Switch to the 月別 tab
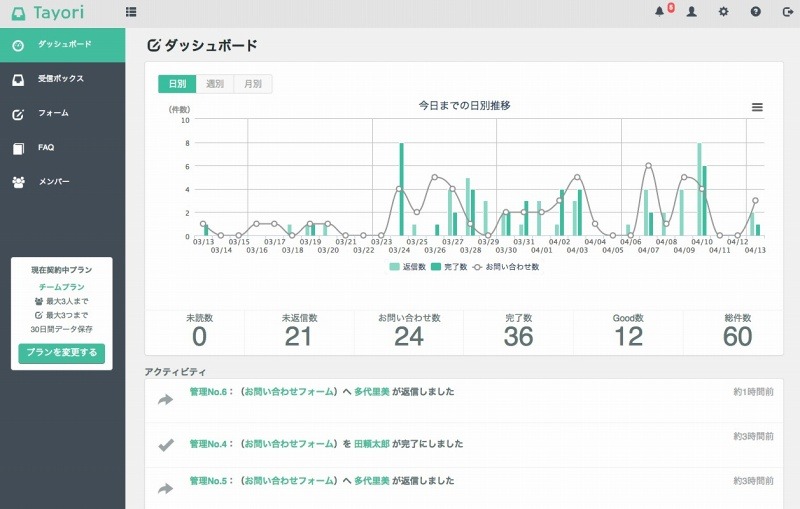 tap(253, 84)
